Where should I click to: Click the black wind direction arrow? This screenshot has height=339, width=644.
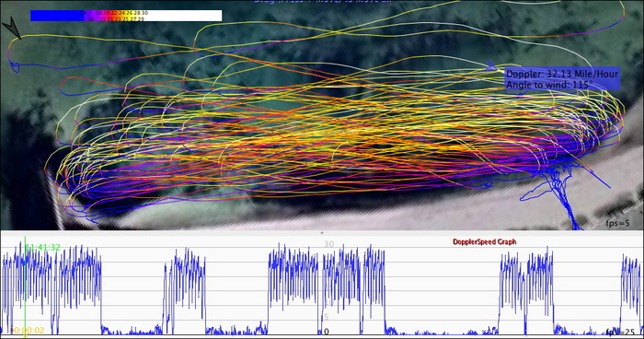pos(11,27)
